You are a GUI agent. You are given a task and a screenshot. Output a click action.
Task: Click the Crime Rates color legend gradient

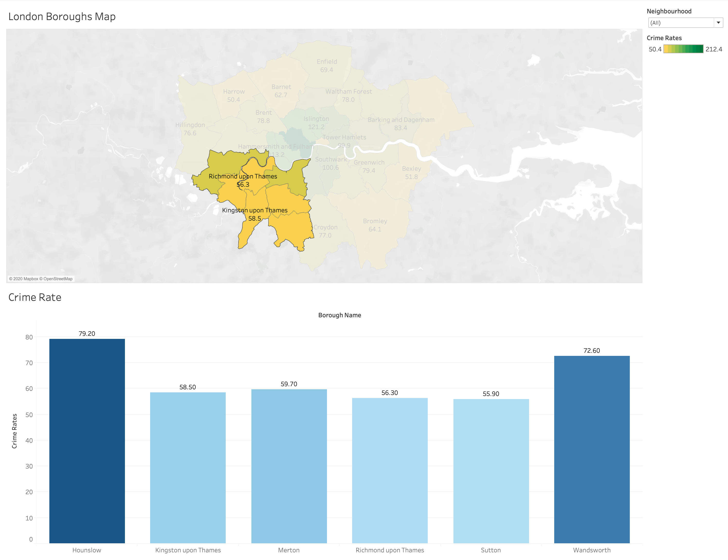[x=683, y=49]
